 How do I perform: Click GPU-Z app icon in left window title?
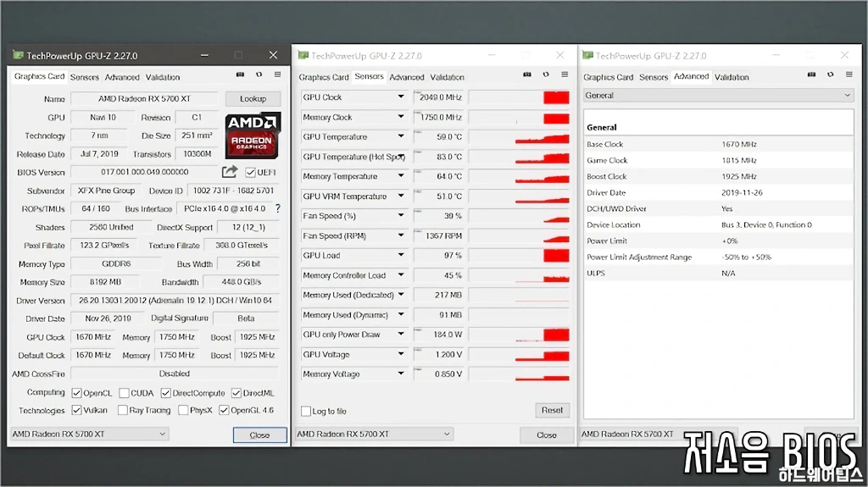[x=19, y=55]
